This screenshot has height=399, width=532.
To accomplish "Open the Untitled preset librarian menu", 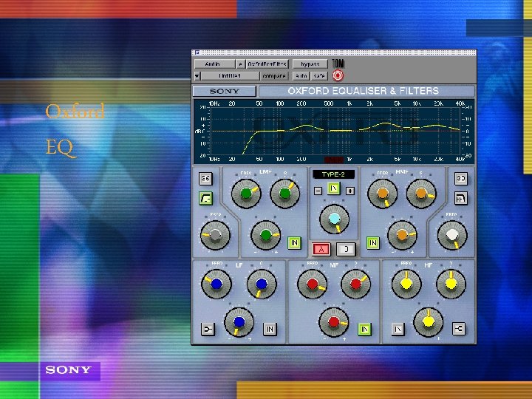I will click(x=230, y=76).
